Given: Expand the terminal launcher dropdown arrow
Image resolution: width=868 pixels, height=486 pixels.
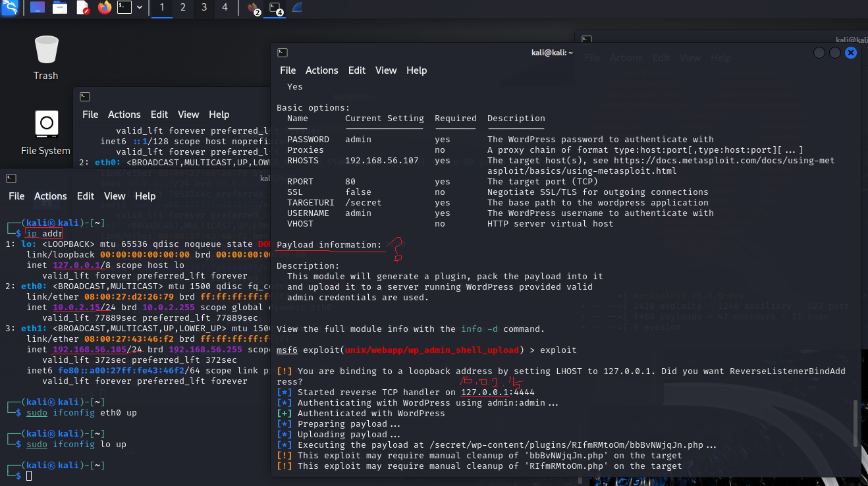Looking at the screenshot, I should pos(140,8).
